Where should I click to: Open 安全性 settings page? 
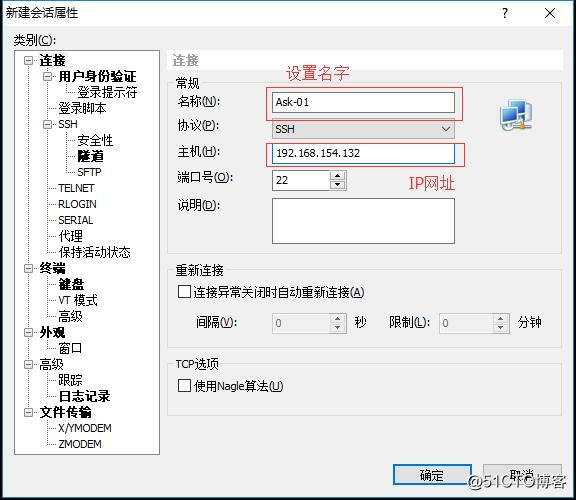95,140
